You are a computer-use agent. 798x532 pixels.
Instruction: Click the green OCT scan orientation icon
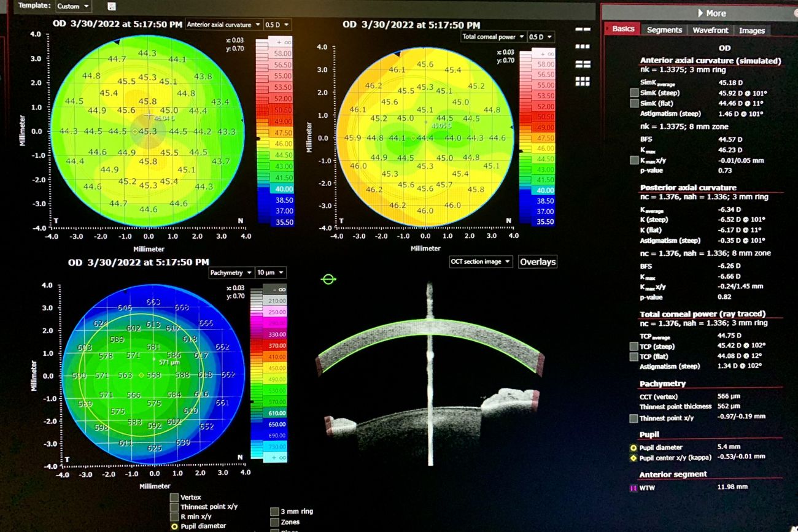(328, 280)
